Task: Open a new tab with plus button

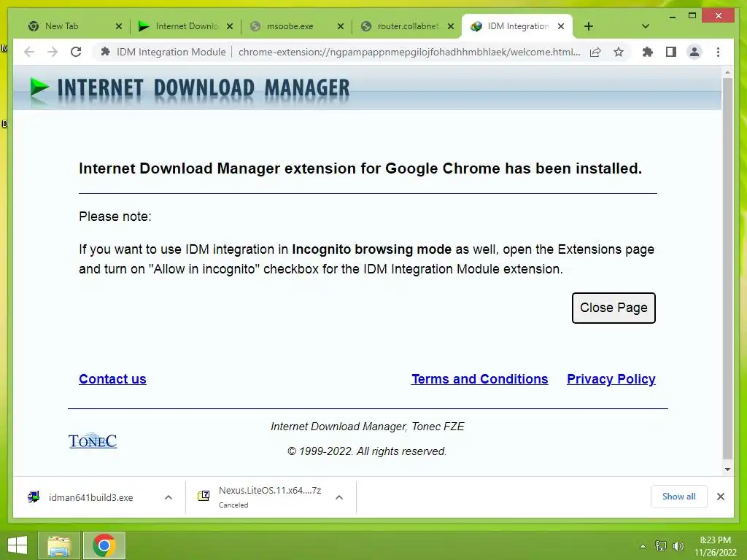Action: pos(589,26)
